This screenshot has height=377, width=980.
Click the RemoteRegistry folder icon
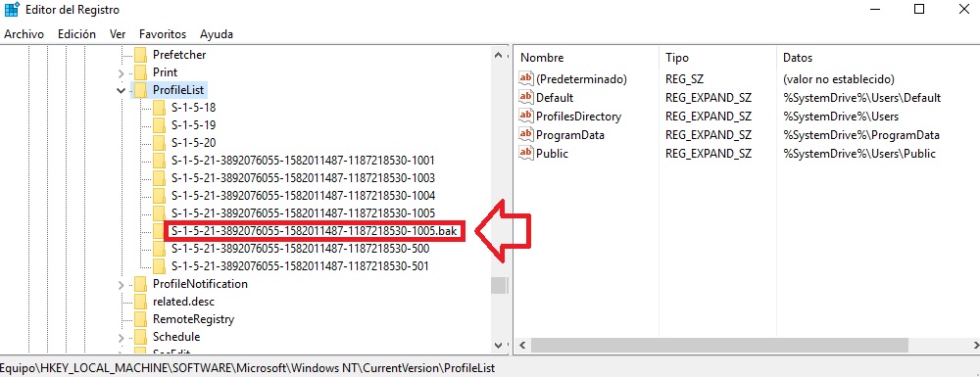[x=140, y=319]
